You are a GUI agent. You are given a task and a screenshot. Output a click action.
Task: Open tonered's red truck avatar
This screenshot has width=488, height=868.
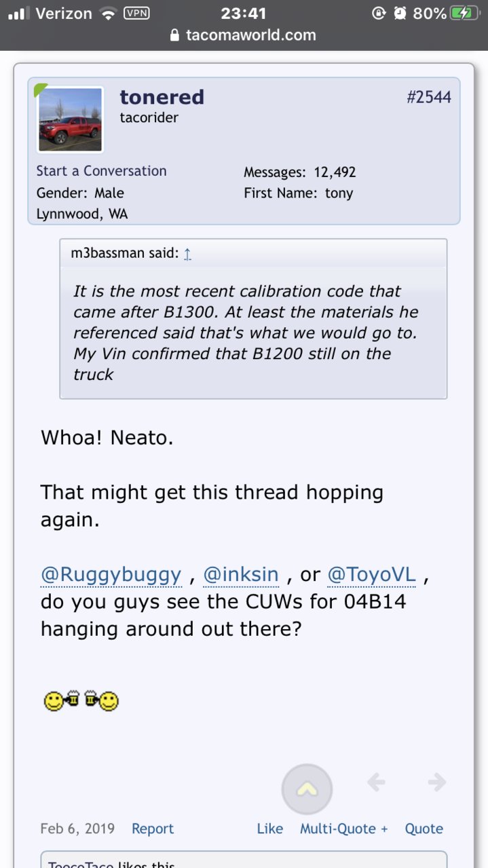click(70, 120)
